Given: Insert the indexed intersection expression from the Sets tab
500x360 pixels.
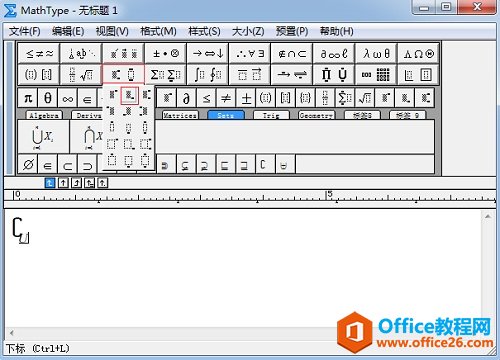Looking at the screenshot, I should pyautogui.click(x=87, y=136).
